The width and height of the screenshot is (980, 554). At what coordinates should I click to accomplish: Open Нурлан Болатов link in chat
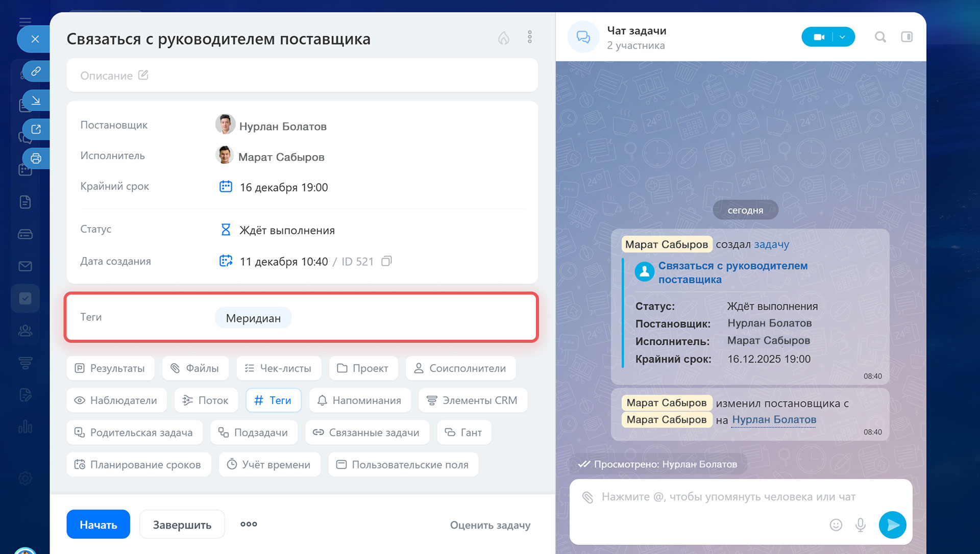(x=774, y=419)
